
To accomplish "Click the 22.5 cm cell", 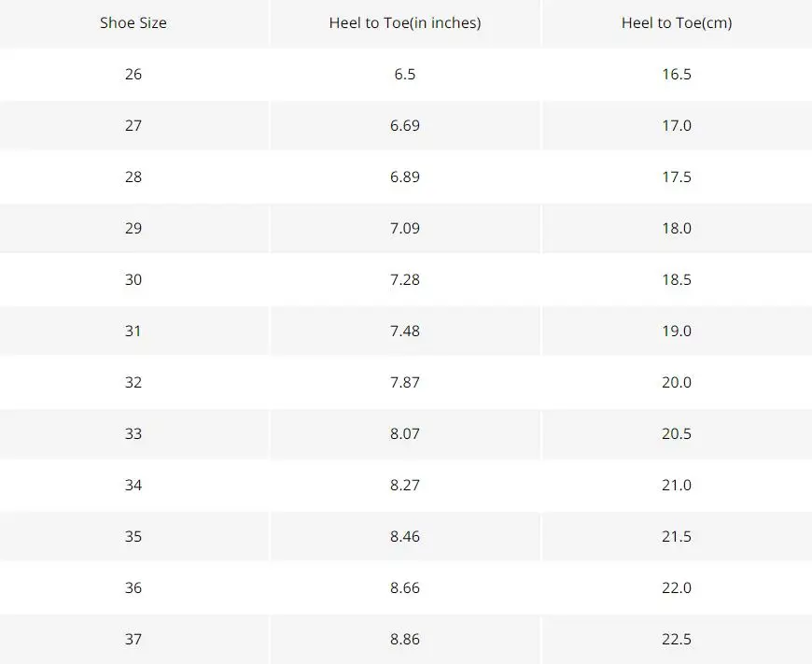I will tap(677, 639).
